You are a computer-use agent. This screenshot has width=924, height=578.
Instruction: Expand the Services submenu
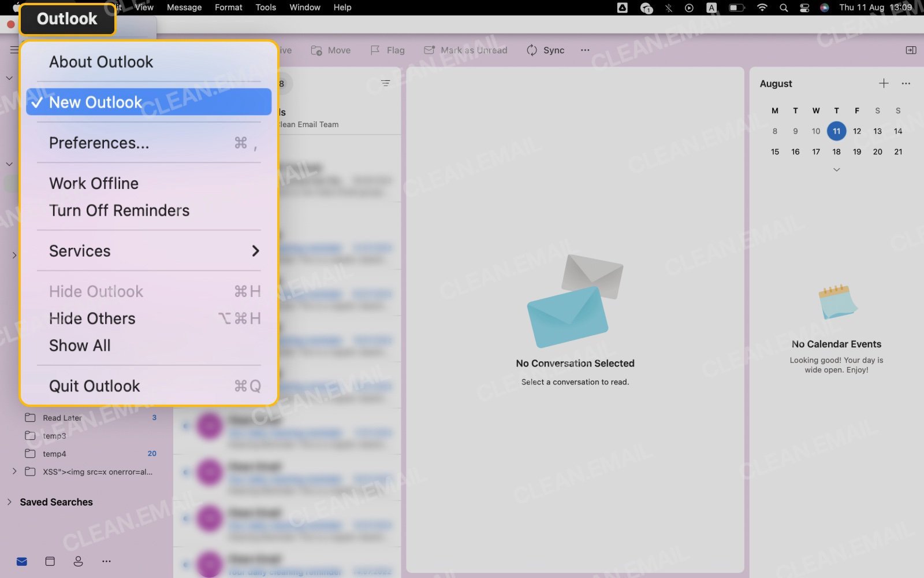click(80, 251)
